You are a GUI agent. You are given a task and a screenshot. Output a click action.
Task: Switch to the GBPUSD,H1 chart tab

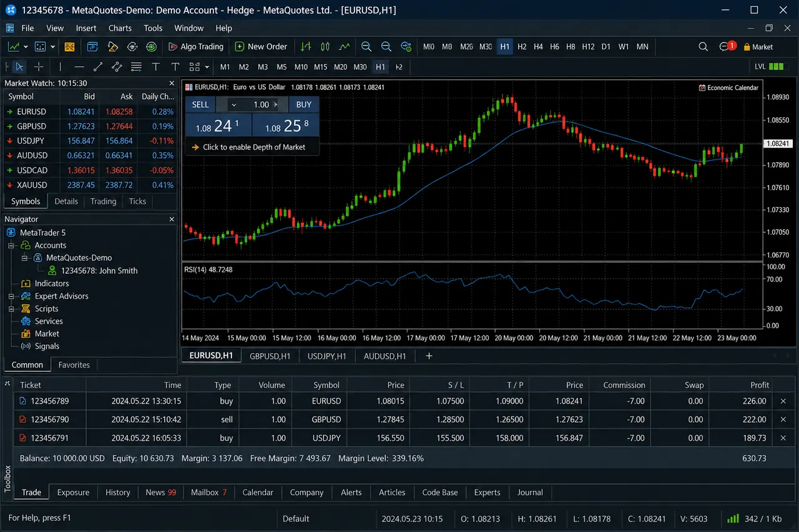270,356
